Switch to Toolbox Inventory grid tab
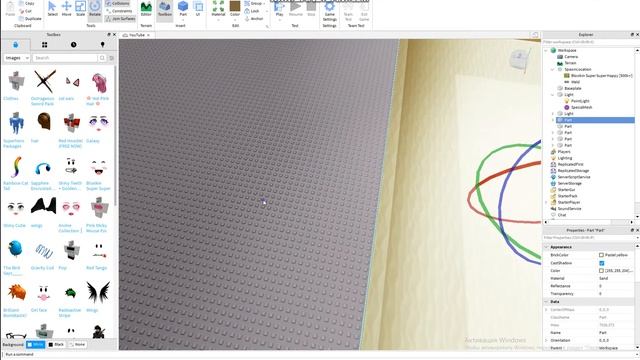This screenshot has width=640, height=360. [44, 44]
